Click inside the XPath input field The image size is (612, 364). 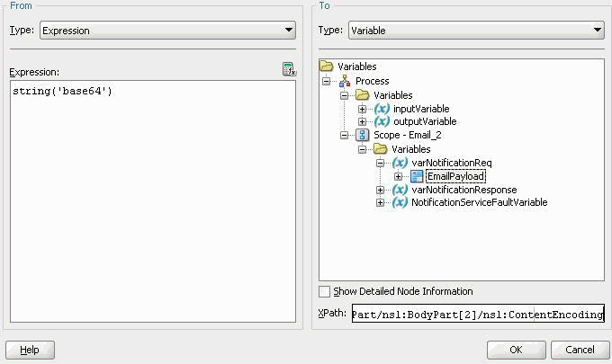click(478, 314)
